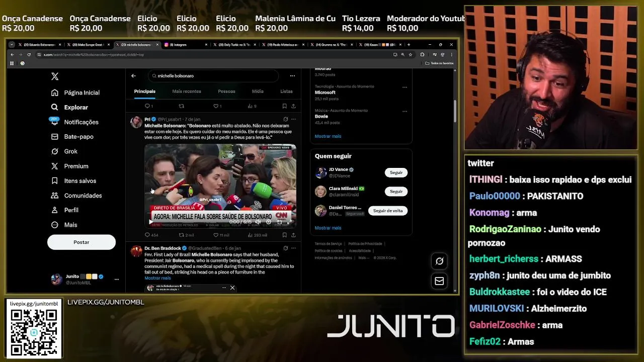The image size is (644, 362).
Task: Open Microsoft trending topic
Action: [325, 93]
